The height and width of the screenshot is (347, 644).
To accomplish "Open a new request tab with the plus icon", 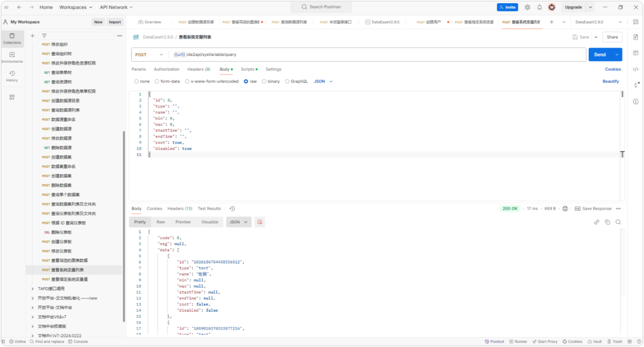I will click(x=551, y=22).
